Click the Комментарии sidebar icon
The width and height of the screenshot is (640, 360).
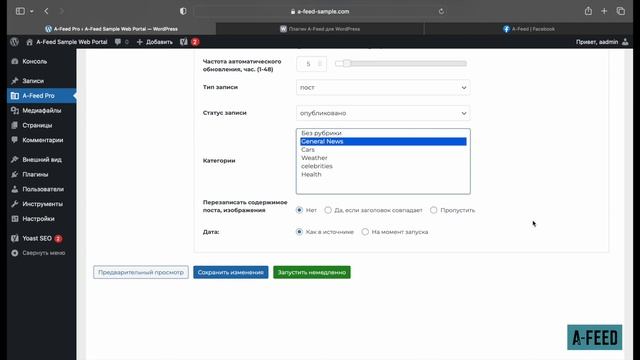(x=15, y=140)
